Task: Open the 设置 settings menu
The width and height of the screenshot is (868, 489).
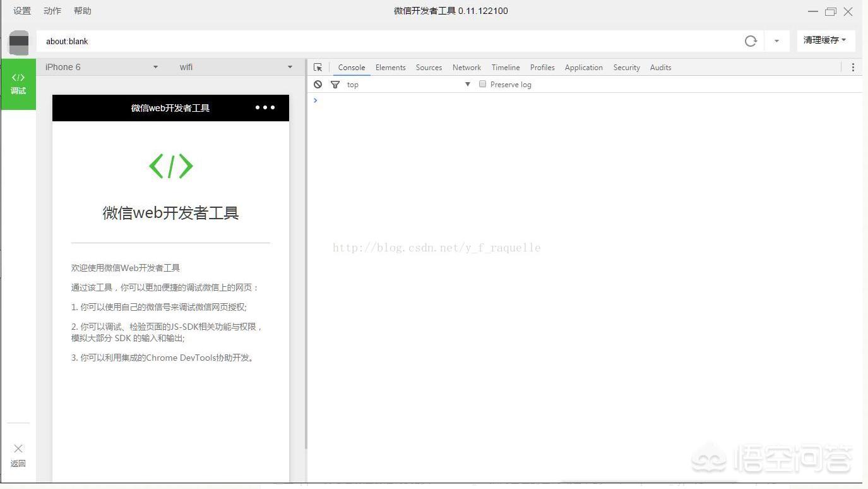Action: (x=22, y=11)
